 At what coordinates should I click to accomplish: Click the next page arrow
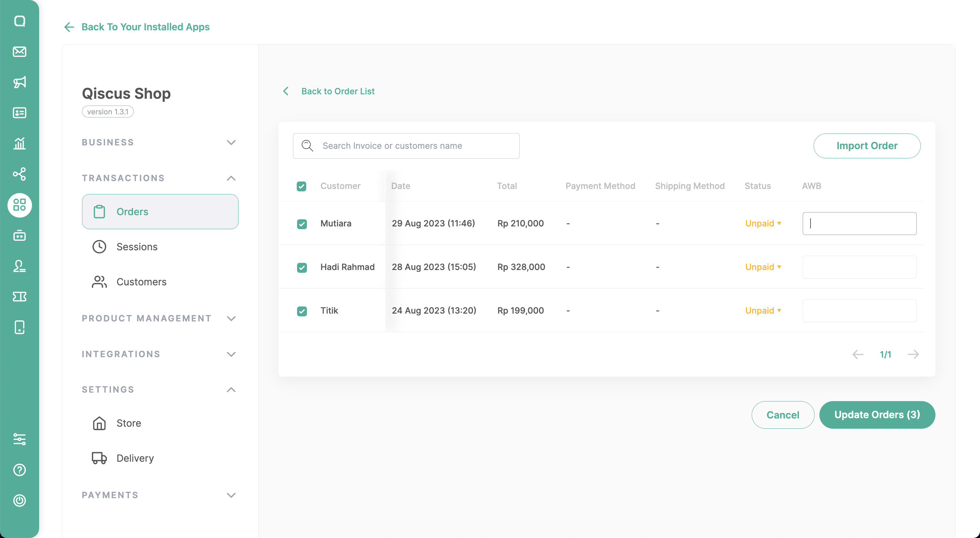tap(913, 354)
